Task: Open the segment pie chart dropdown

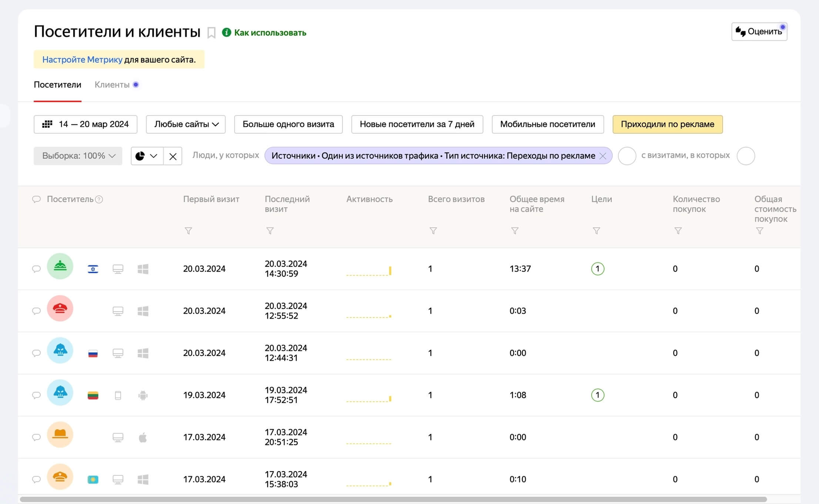Action: (147, 156)
